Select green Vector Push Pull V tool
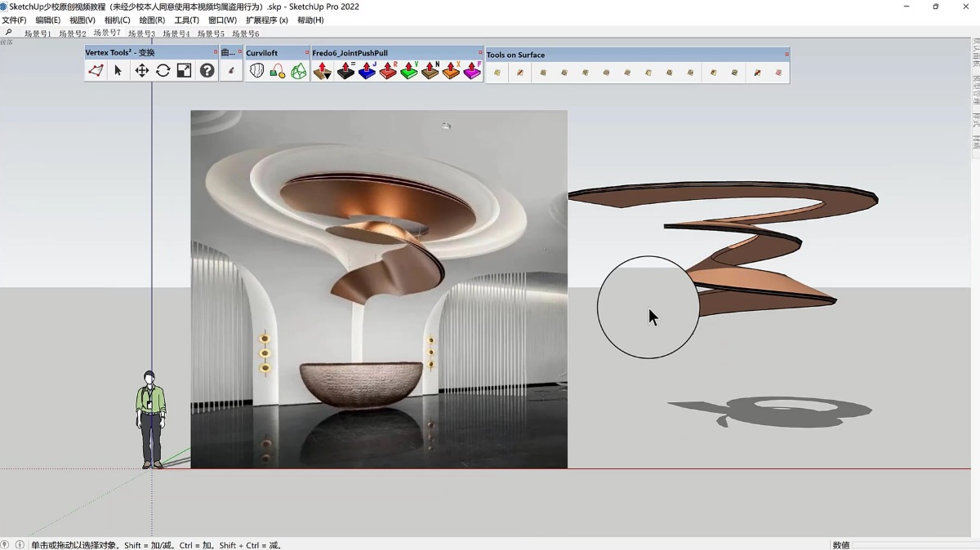980x550 pixels. (409, 71)
